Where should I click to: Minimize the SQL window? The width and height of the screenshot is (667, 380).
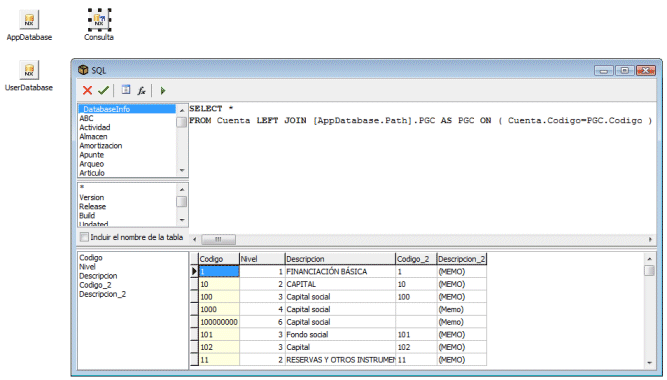pos(603,71)
